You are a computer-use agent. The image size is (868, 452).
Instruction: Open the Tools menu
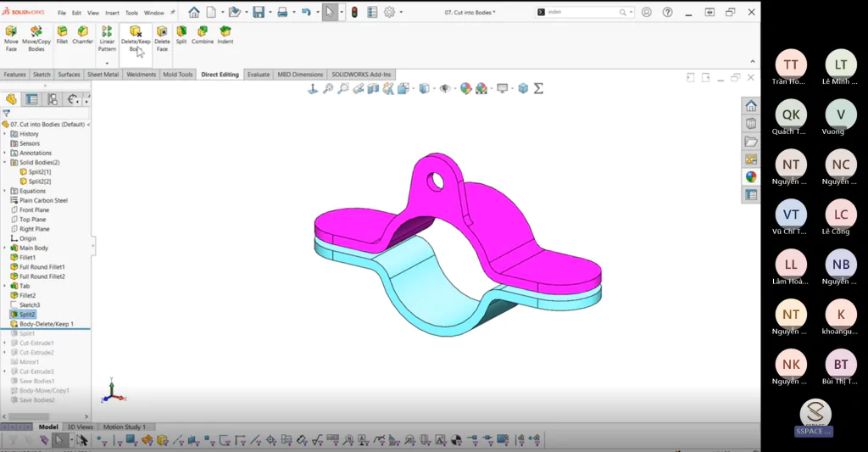pyautogui.click(x=131, y=13)
